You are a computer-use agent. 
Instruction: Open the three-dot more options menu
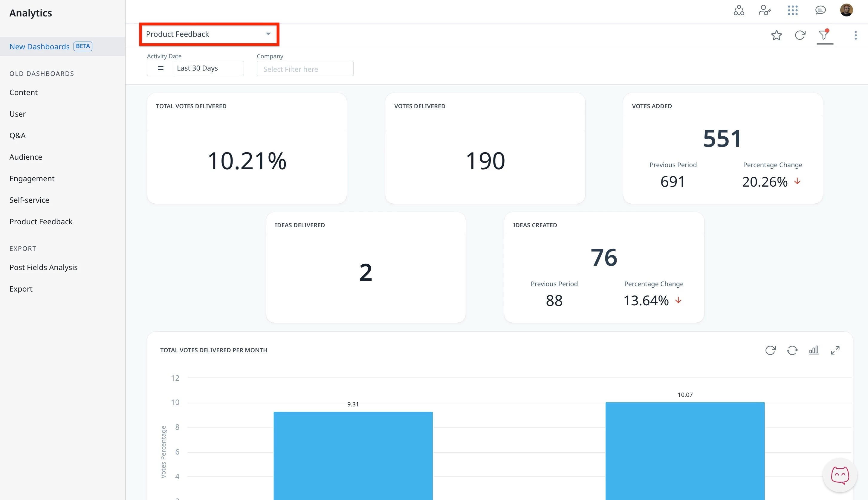[x=855, y=35]
